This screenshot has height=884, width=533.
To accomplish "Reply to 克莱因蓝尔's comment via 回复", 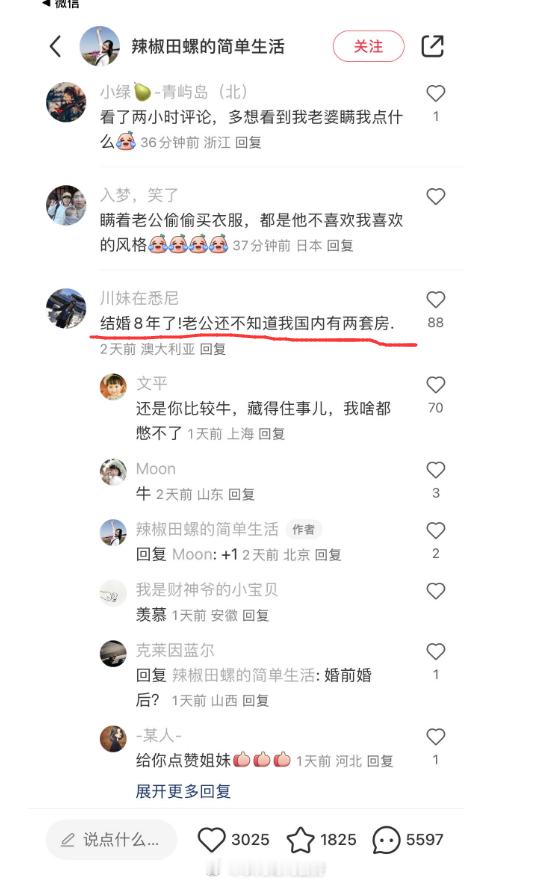I will [x=255, y=700].
